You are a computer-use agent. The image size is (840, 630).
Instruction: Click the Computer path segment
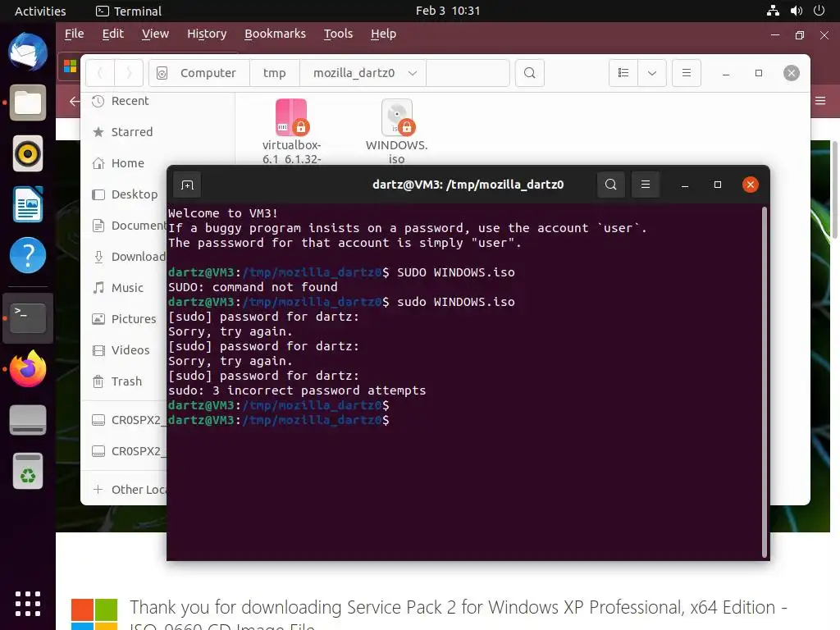[x=208, y=73]
